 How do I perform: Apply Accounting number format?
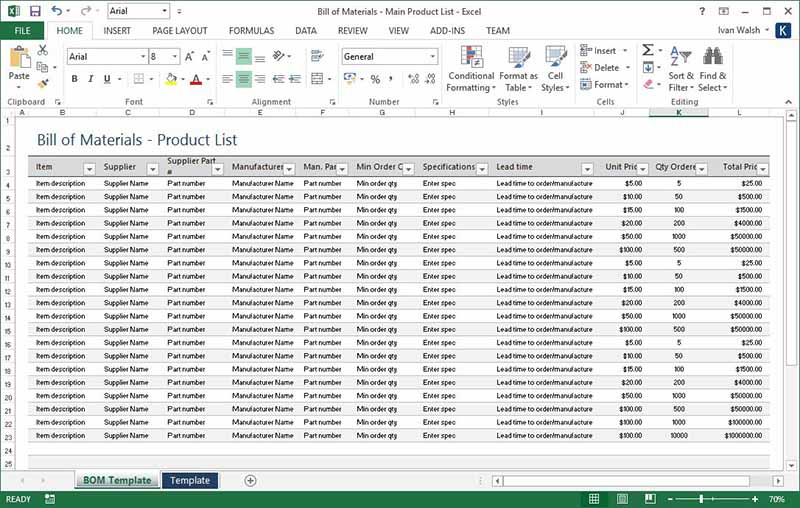(x=350, y=79)
